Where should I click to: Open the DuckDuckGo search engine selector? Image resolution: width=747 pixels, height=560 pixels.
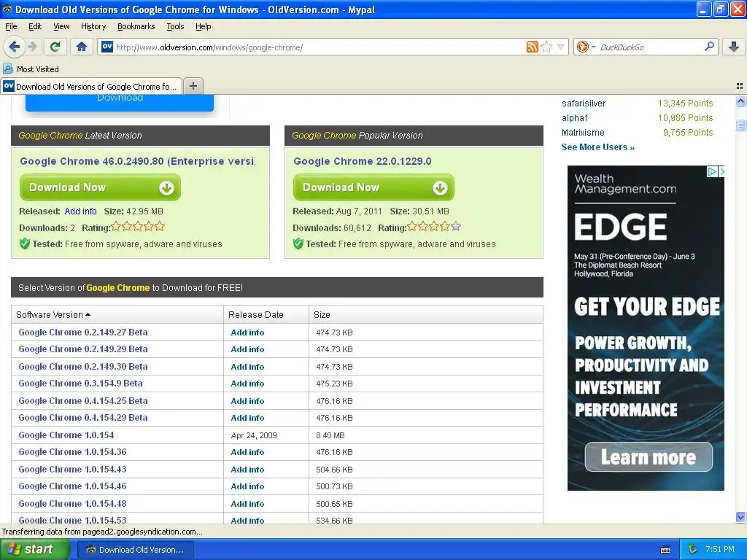point(586,47)
